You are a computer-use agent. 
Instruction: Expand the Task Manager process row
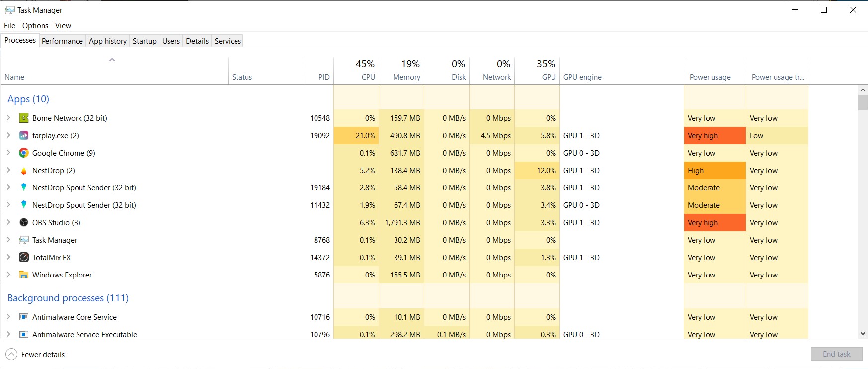click(8, 240)
